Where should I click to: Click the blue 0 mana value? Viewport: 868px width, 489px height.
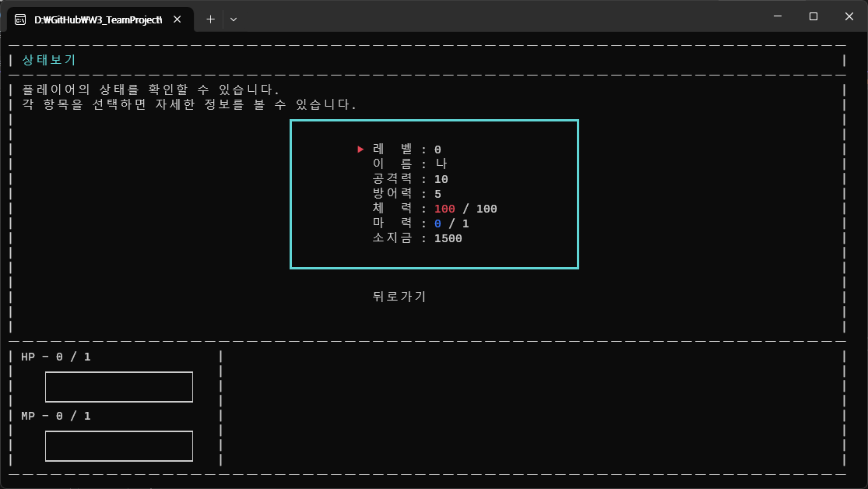pyautogui.click(x=438, y=223)
